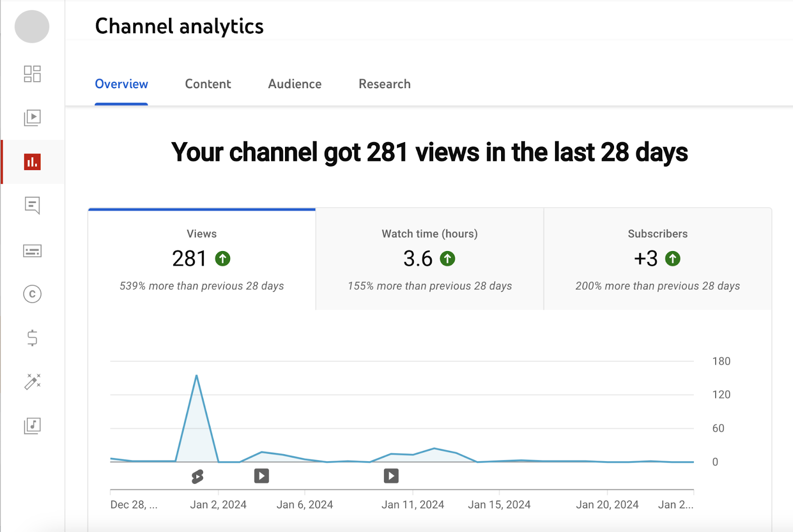Image resolution: width=793 pixels, height=532 pixels.
Task: Open the Comments section
Action: [32, 206]
